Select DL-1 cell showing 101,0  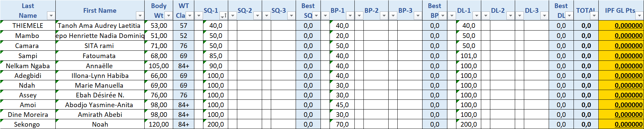469,56
